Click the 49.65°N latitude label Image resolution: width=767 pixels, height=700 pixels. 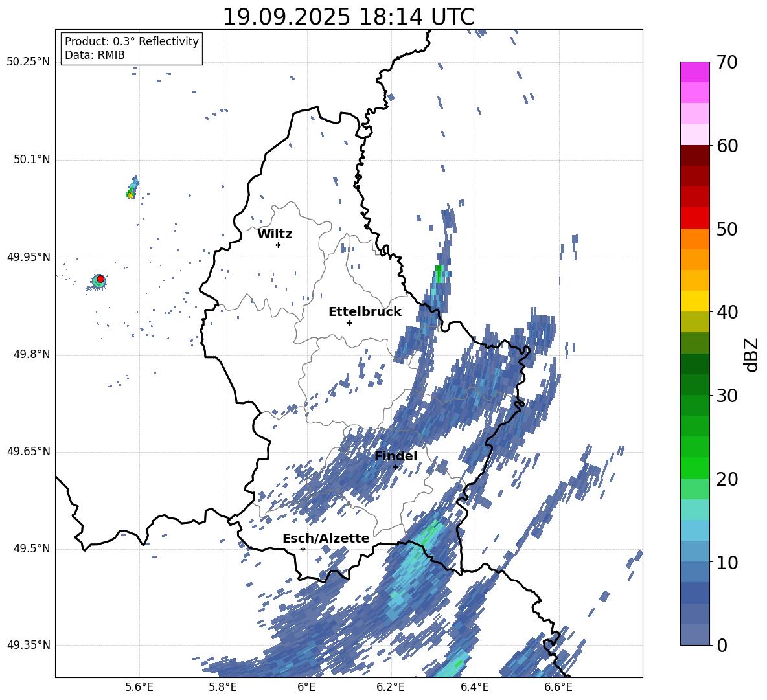(29, 451)
